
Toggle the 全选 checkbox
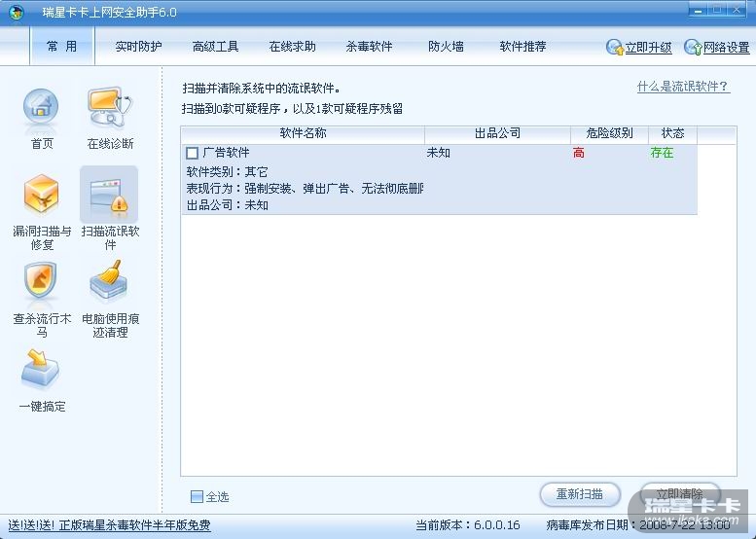pos(197,496)
